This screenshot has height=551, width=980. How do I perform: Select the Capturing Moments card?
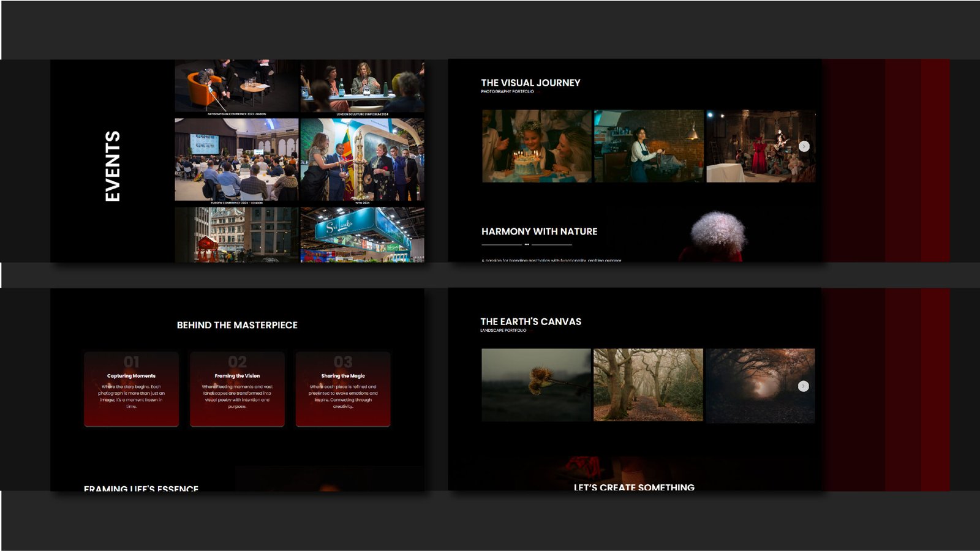coord(131,389)
